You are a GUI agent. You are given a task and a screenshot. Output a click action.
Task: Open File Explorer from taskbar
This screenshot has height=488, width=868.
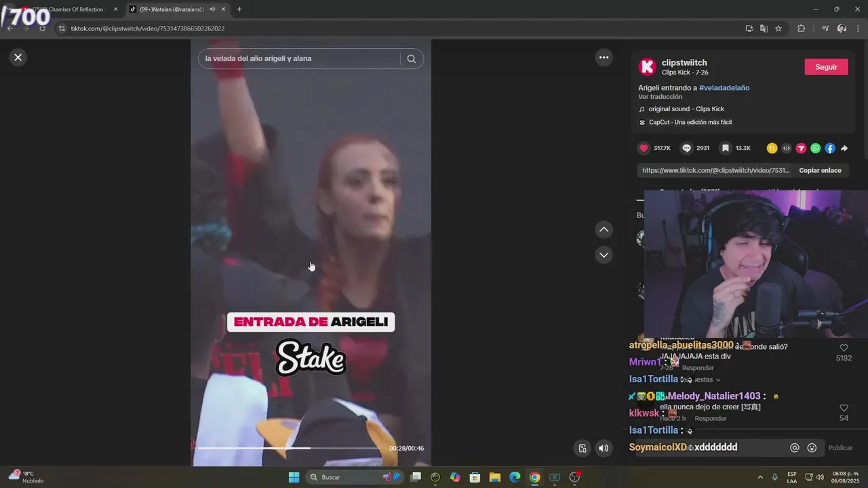[x=494, y=477]
